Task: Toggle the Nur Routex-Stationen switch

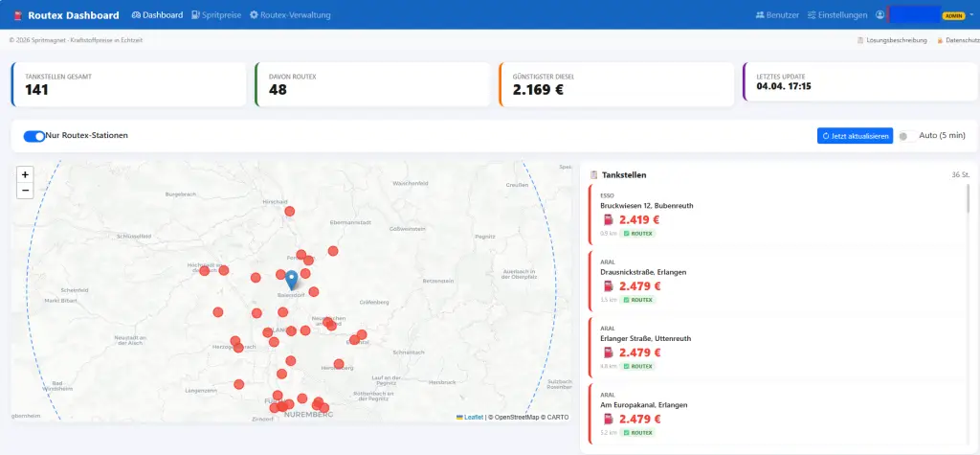Action: tap(33, 136)
